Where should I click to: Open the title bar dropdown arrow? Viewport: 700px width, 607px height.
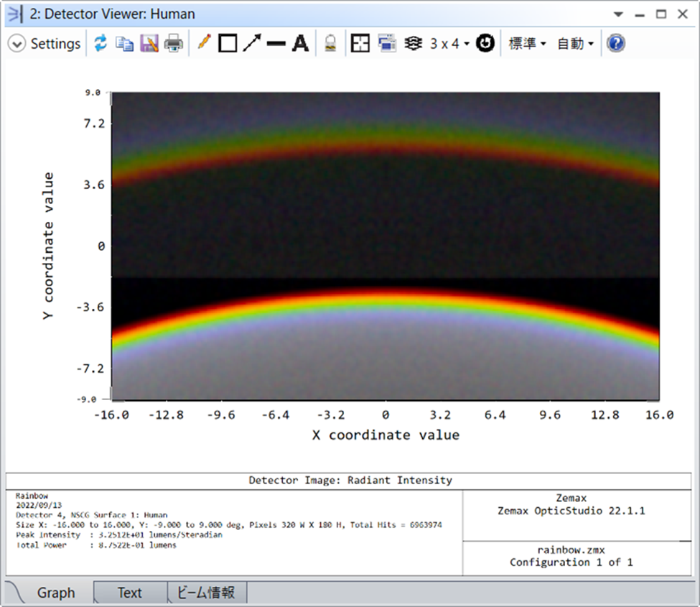(x=618, y=14)
